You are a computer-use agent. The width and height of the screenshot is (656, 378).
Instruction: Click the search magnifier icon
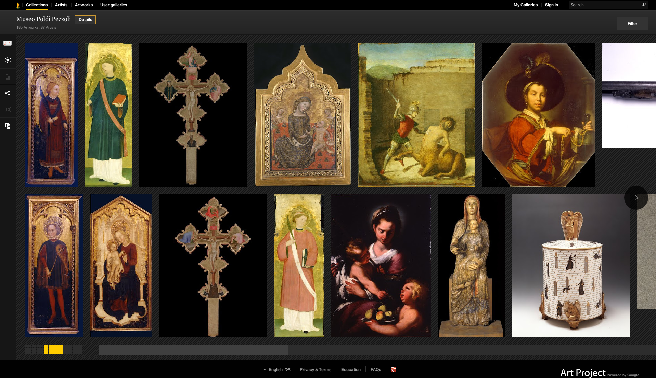tap(644, 5)
